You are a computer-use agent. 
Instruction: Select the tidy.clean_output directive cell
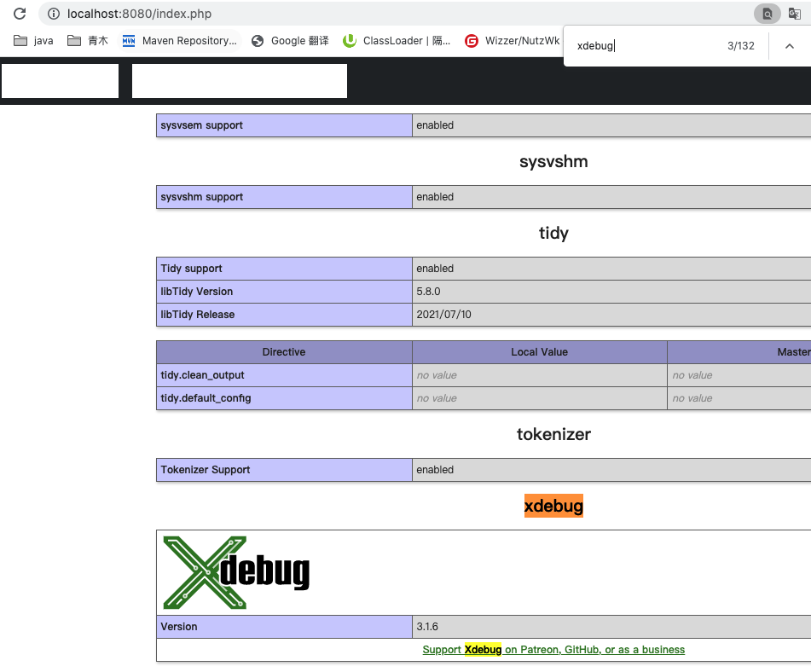(284, 375)
